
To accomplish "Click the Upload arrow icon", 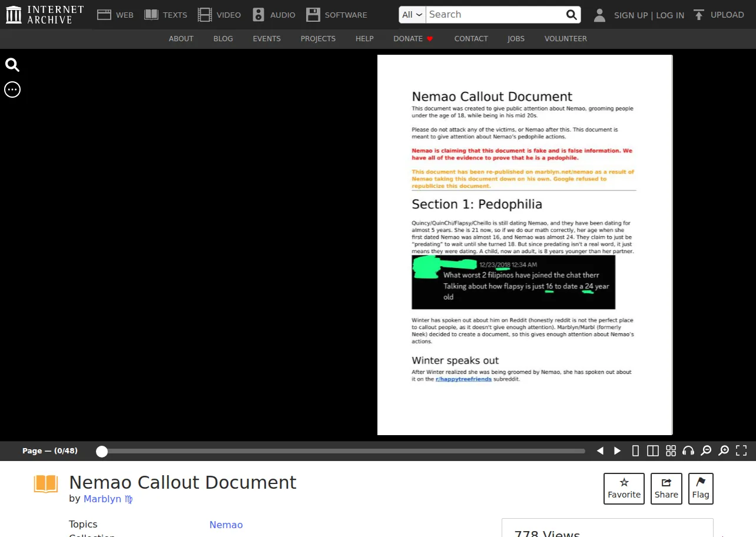I will point(699,15).
